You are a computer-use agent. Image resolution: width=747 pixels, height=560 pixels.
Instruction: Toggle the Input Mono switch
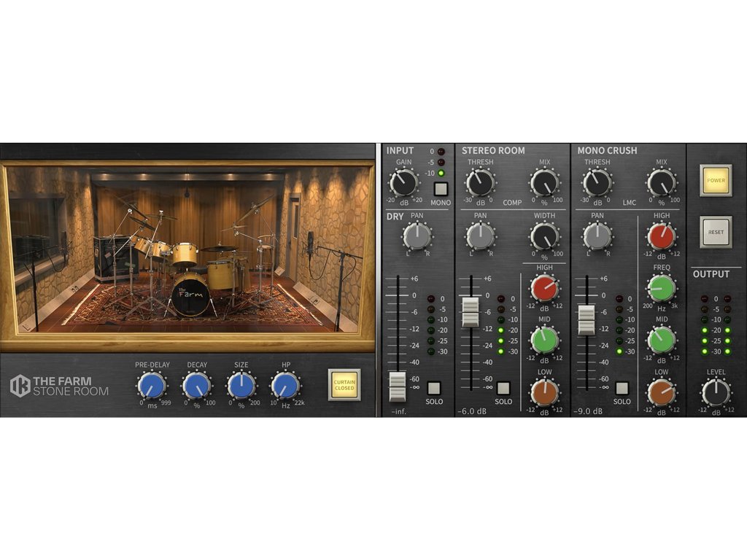tap(440, 190)
